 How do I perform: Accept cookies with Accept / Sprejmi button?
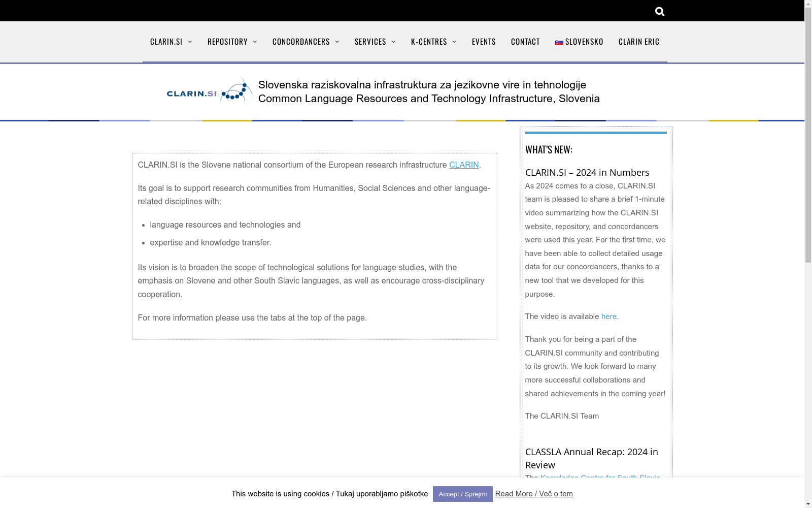pyautogui.click(x=462, y=494)
